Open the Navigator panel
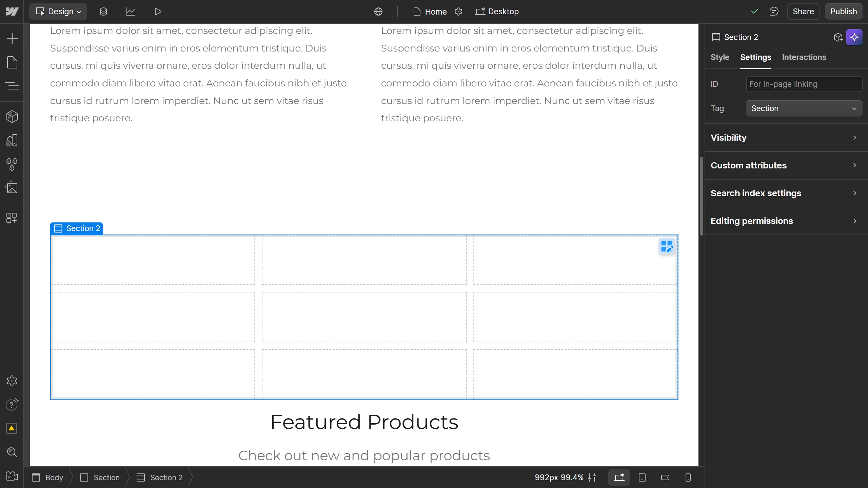868x488 pixels. point(12,85)
